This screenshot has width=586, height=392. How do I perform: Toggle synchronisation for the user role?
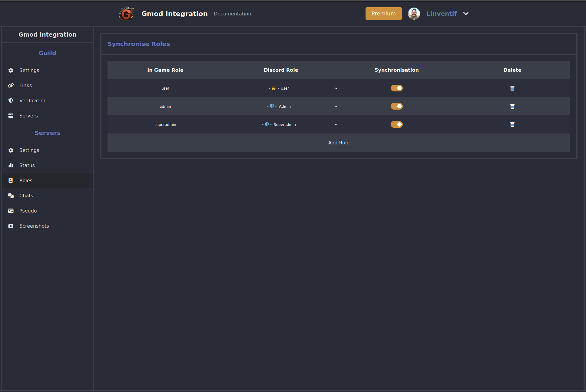(x=397, y=88)
